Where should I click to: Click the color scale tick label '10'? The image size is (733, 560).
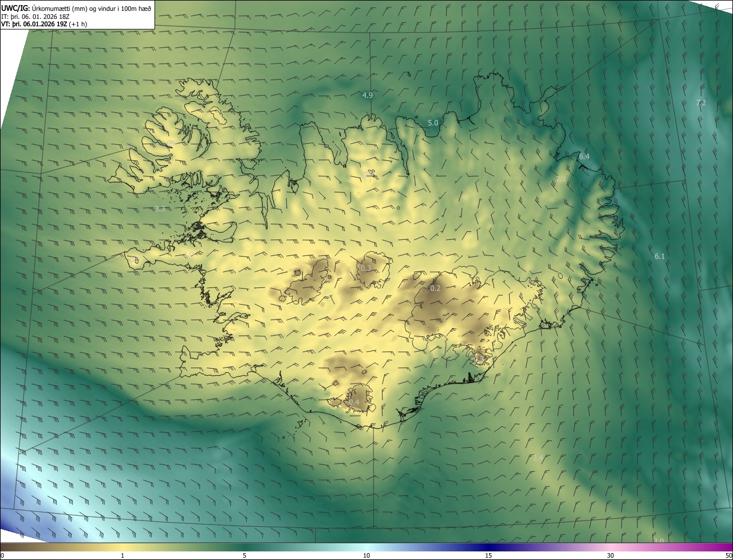(x=366, y=555)
